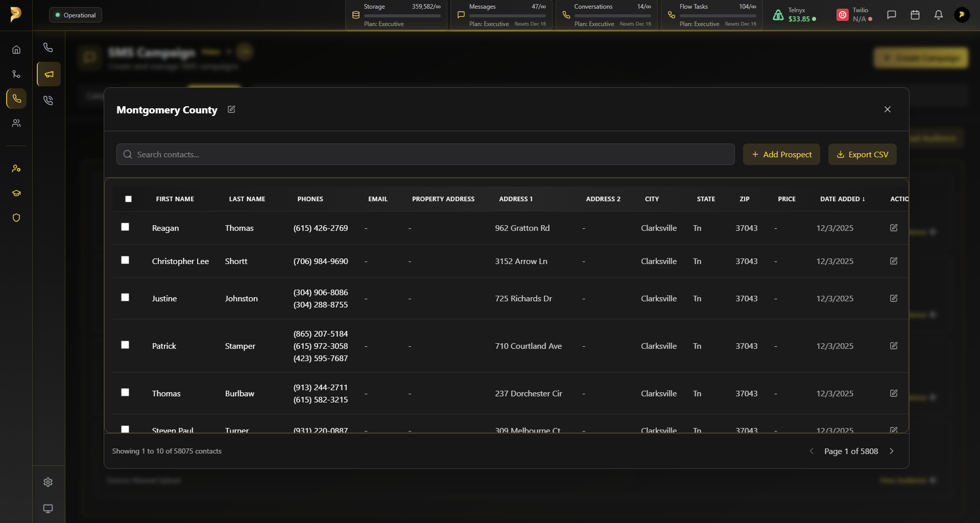Open the workflow branch icon in sidebar
Viewport: 980px width, 523px height.
coord(16,74)
